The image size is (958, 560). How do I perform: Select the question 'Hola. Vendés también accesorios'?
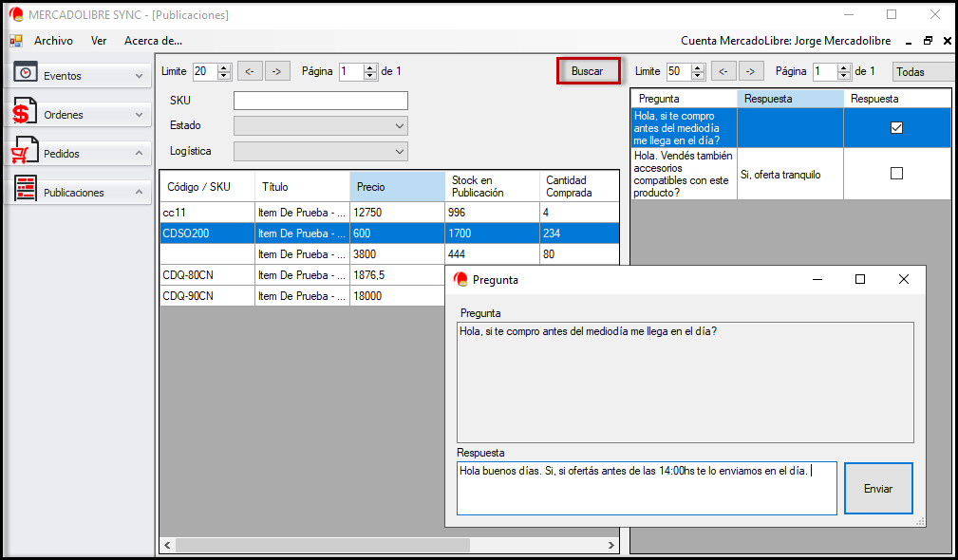[684, 174]
